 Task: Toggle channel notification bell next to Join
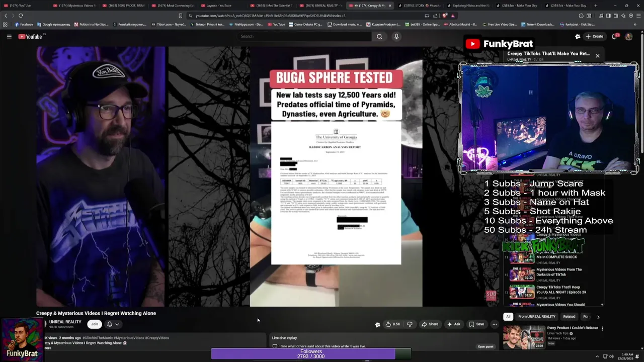click(109, 324)
